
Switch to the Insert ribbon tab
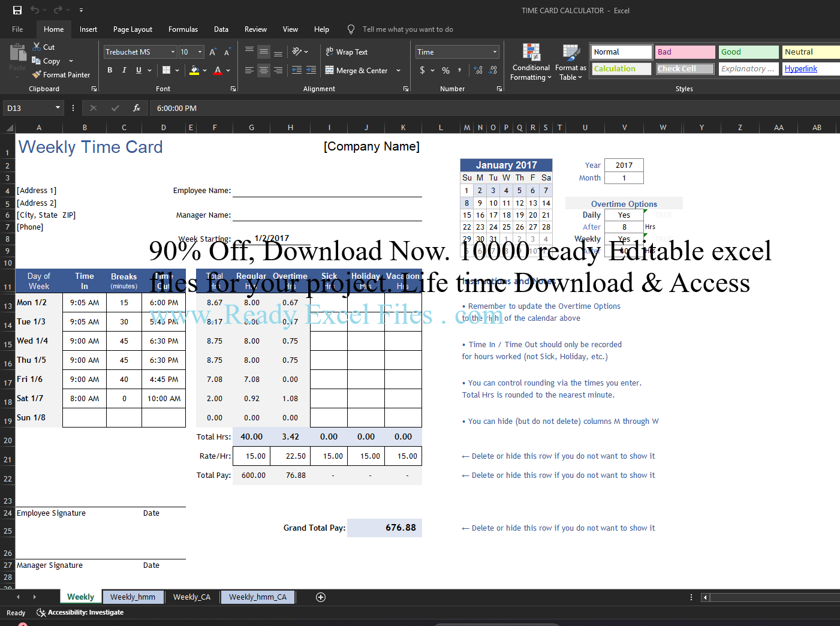tap(88, 29)
